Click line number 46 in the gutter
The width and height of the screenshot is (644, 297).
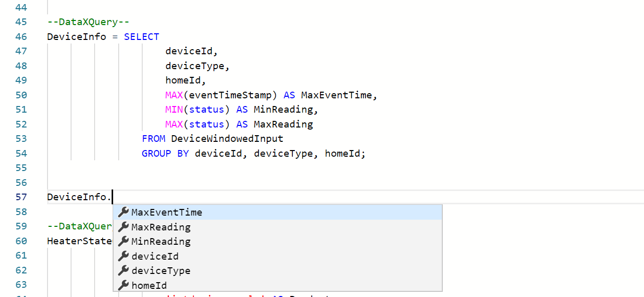click(x=21, y=37)
